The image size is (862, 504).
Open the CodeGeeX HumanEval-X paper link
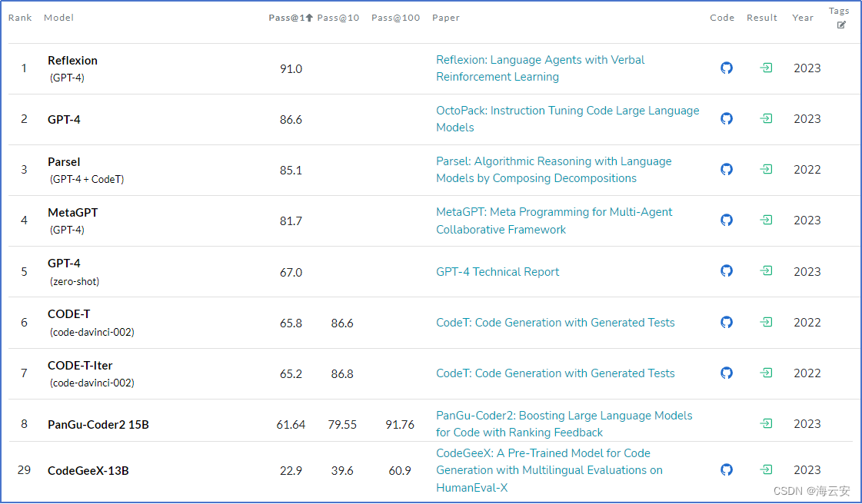coord(549,470)
